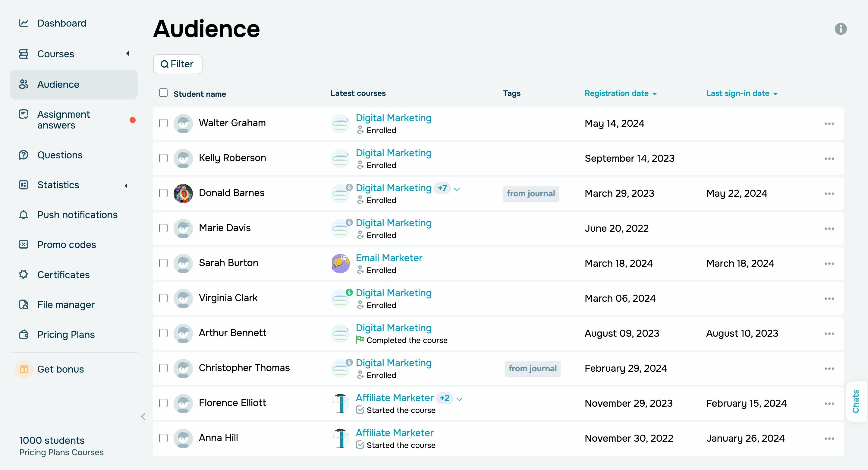Expand Florence Elliott's additional courses
Viewport: 868px width, 470px height.
coord(459,399)
